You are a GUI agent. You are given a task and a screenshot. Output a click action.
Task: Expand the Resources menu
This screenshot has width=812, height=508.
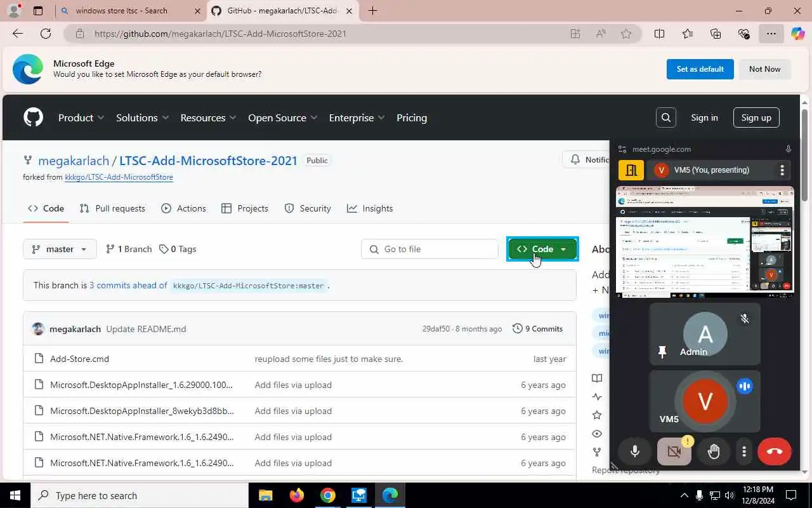[208, 117]
